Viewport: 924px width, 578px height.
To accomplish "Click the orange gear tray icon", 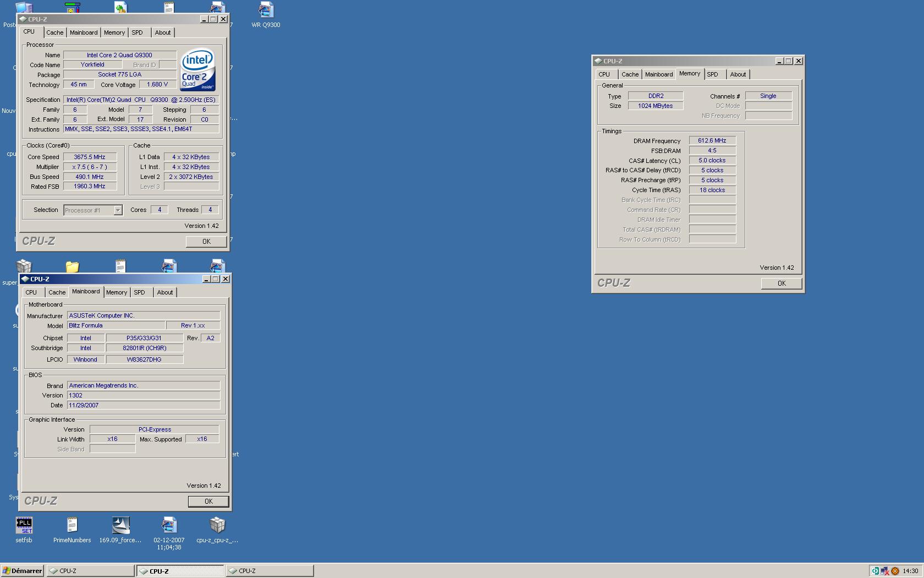I will (x=895, y=571).
